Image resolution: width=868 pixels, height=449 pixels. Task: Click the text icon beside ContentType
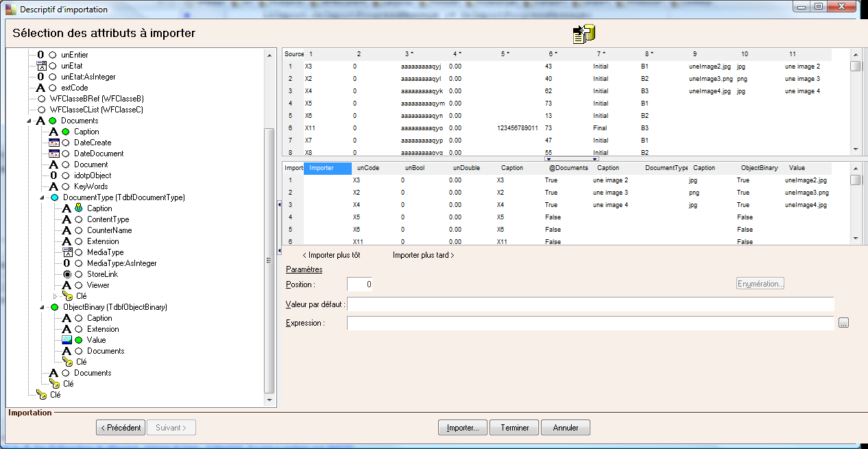[x=67, y=219]
